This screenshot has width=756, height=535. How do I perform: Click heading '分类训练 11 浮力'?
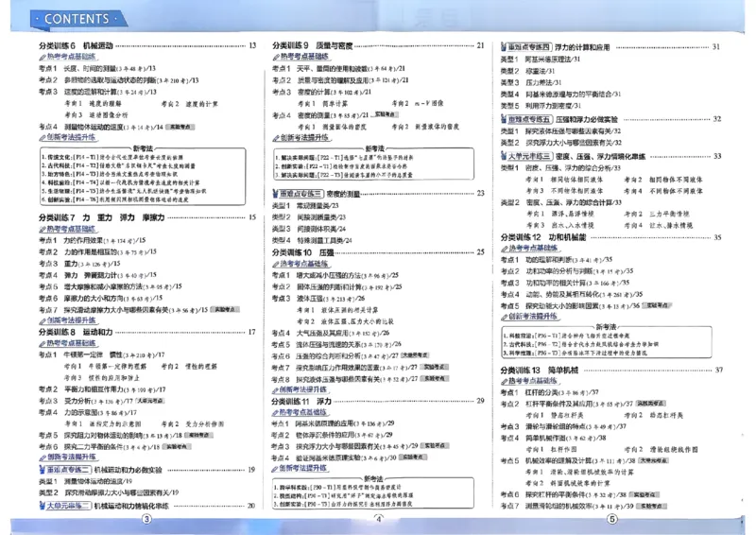pos(301,401)
